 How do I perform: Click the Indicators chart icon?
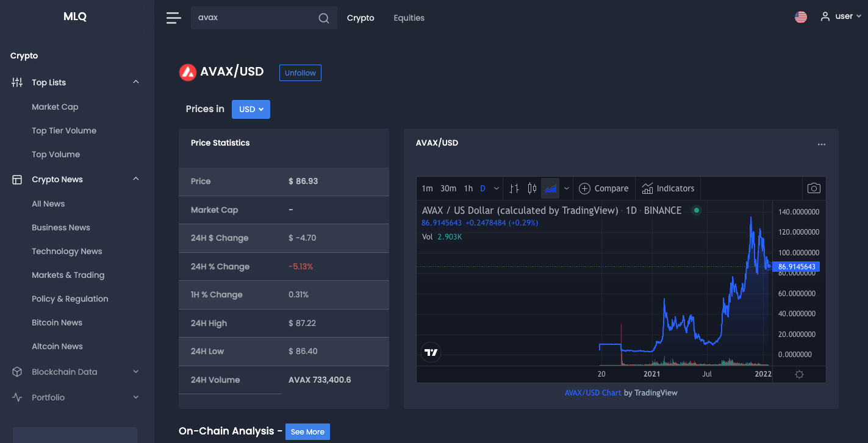(x=647, y=188)
